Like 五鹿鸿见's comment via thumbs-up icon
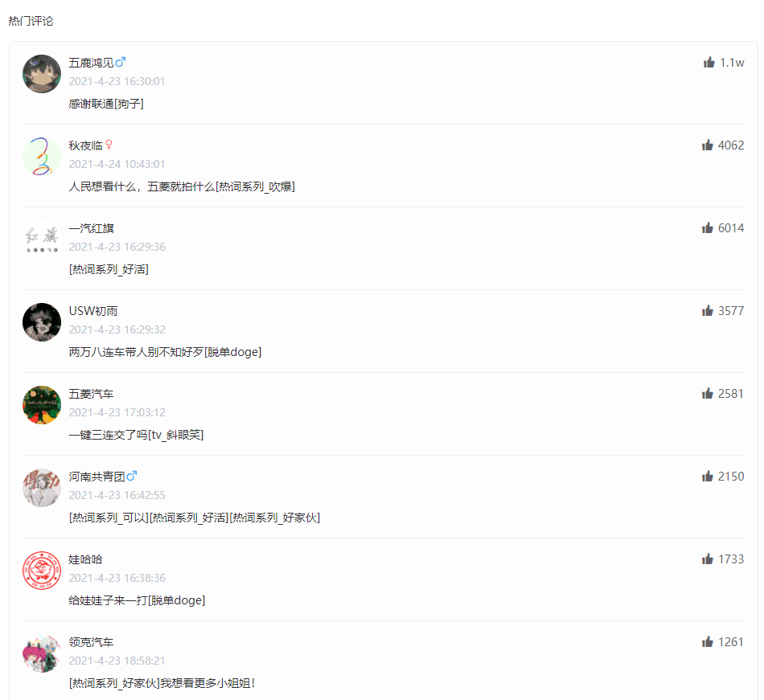Image resolution: width=764 pixels, height=700 pixels. (709, 63)
